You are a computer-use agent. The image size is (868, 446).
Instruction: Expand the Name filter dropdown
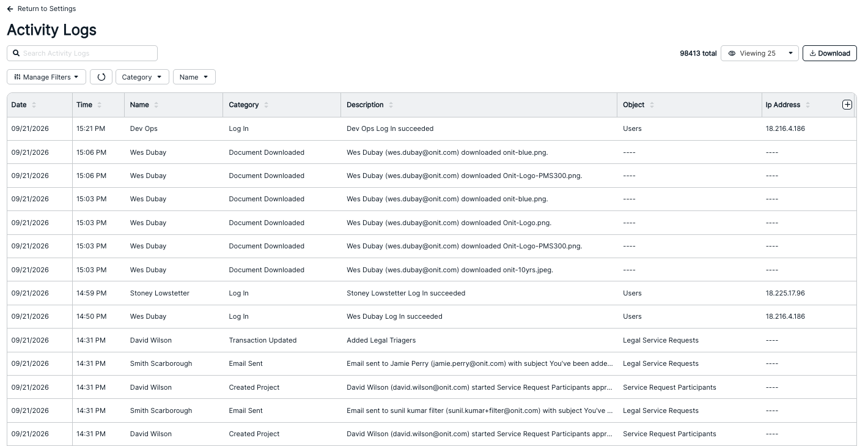click(194, 77)
